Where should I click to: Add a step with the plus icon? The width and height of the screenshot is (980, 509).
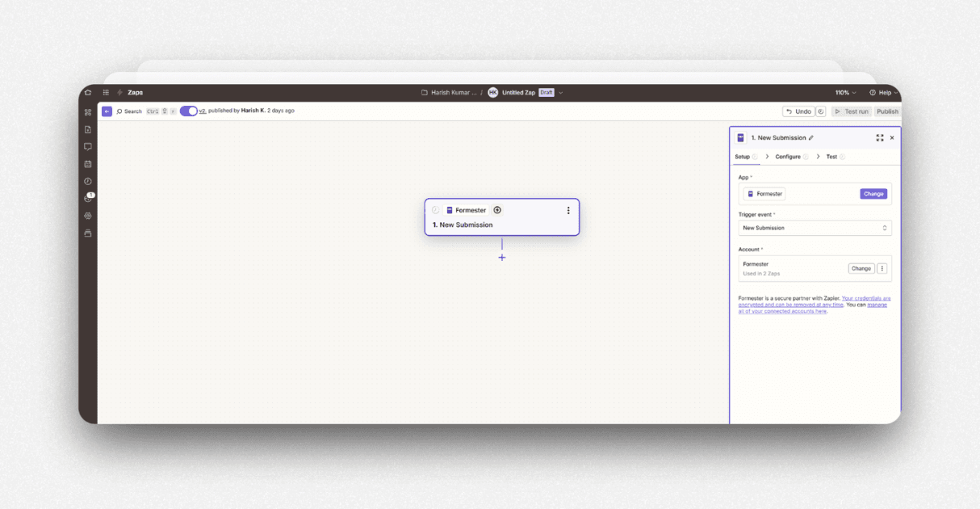(502, 258)
